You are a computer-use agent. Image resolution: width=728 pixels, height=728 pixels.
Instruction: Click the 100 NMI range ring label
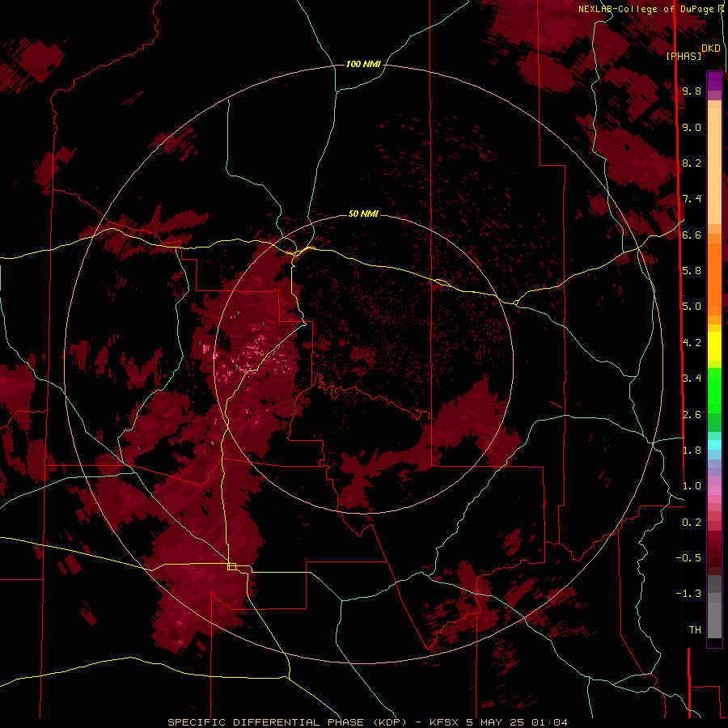[x=363, y=64]
